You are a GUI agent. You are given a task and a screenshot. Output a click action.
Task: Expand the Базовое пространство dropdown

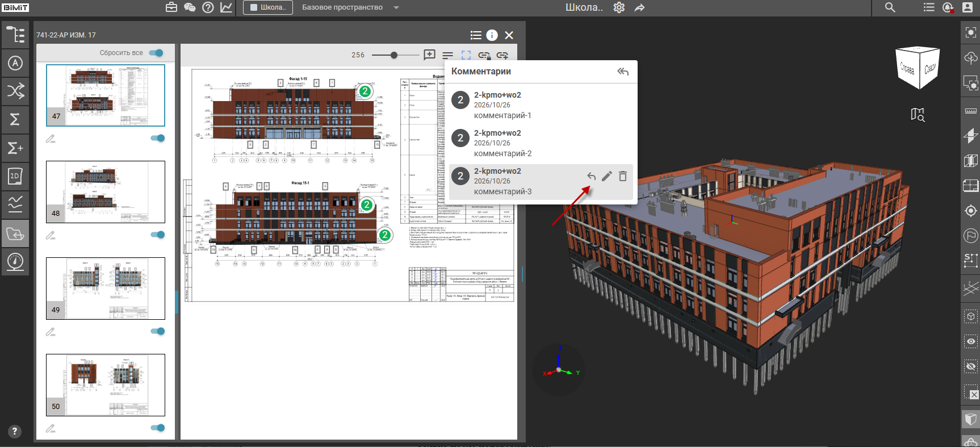point(396,7)
